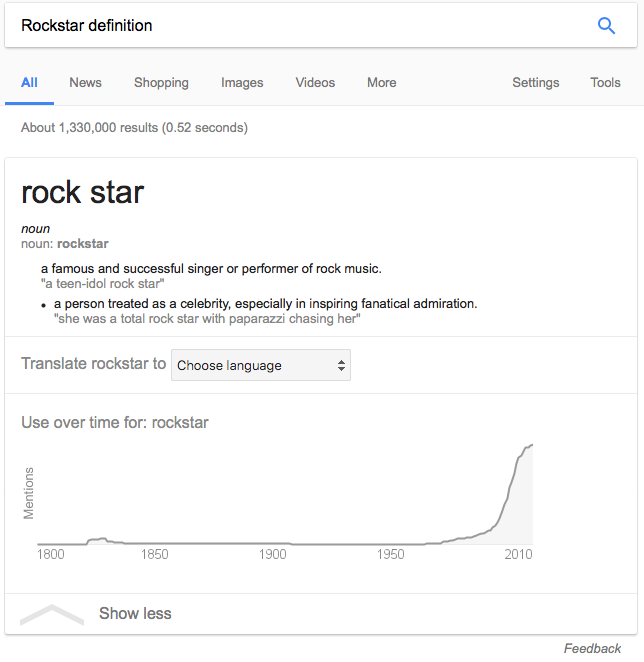Select the All results tab
The height and width of the screenshot is (662, 644).
point(29,83)
